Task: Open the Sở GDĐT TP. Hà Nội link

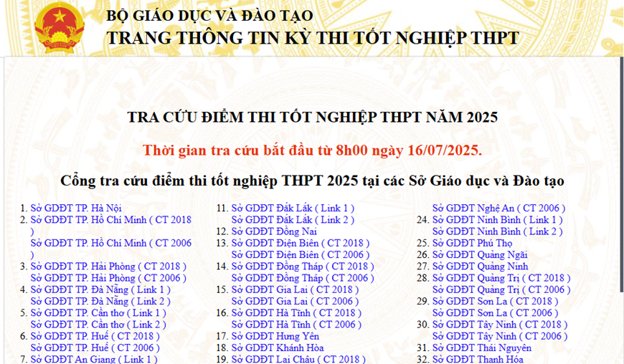Action: pos(76,209)
